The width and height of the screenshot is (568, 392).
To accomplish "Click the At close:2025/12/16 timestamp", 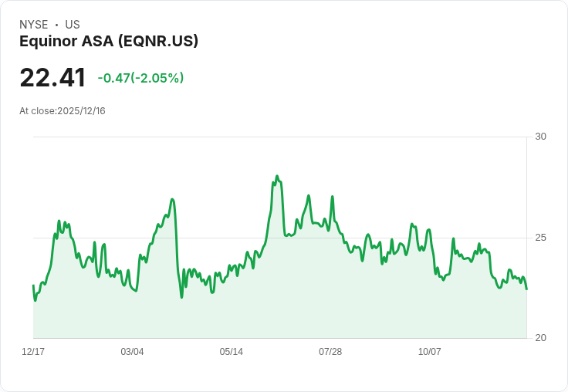I will point(63,111).
